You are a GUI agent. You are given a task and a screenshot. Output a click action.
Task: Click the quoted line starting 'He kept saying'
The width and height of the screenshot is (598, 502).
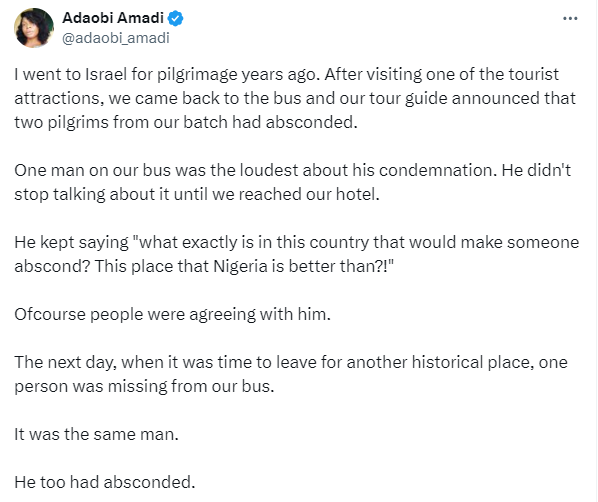coord(297,254)
